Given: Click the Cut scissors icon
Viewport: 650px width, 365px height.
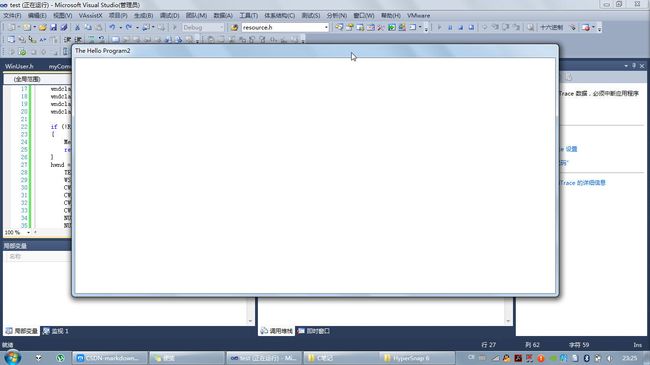Looking at the screenshot, I should coord(77,27).
